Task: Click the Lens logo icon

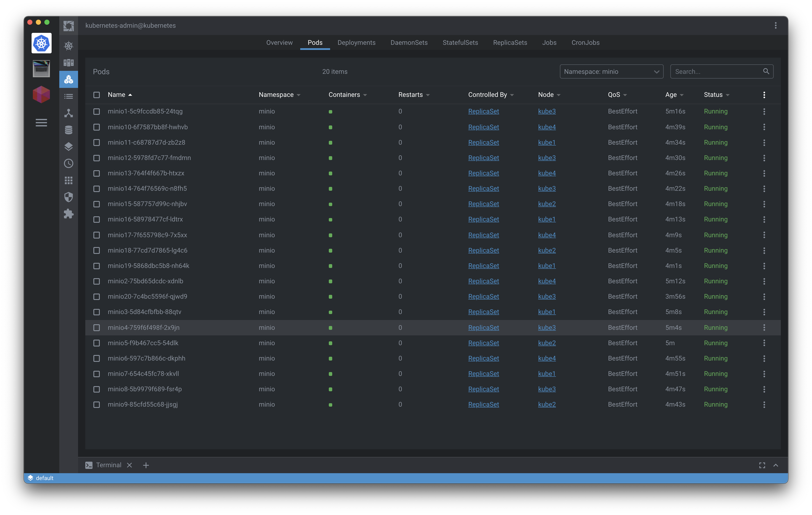Action: (x=69, y=26)
